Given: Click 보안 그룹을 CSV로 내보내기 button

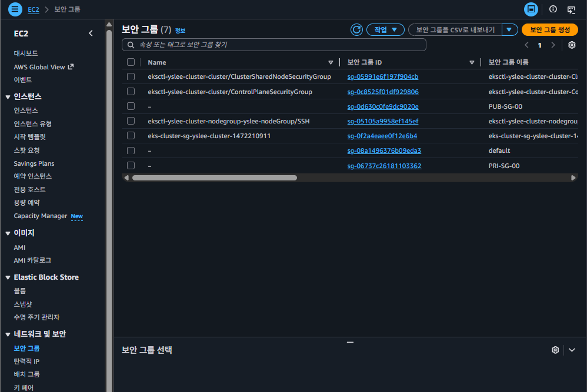Looking at the screenshot, I should pyautogui.click(x=455, y=29).
